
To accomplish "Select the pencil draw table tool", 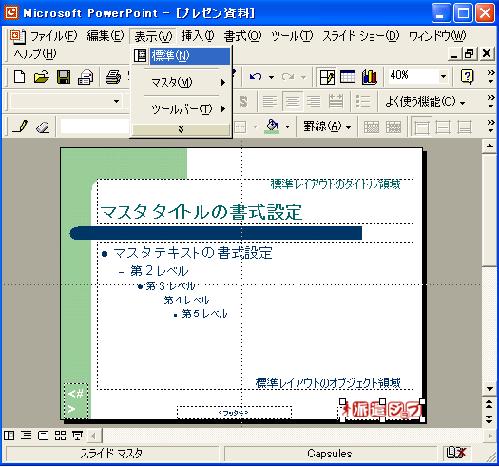I will click(x=20, y=127).
